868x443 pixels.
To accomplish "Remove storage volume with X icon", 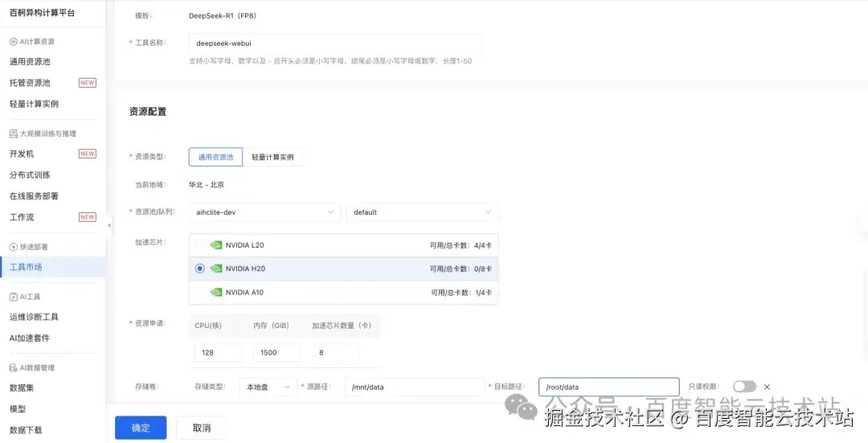I will (767, 387).
